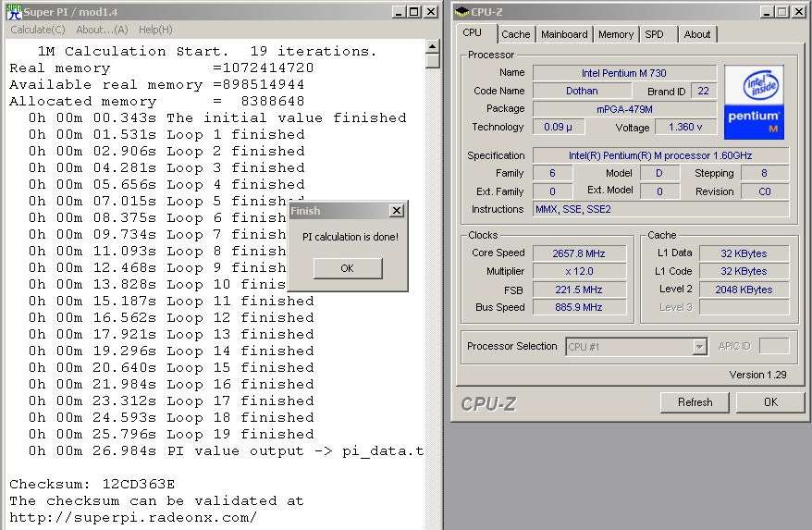
Task: Click the 'The initial value finished' line
Action: [x=217, y=118]
